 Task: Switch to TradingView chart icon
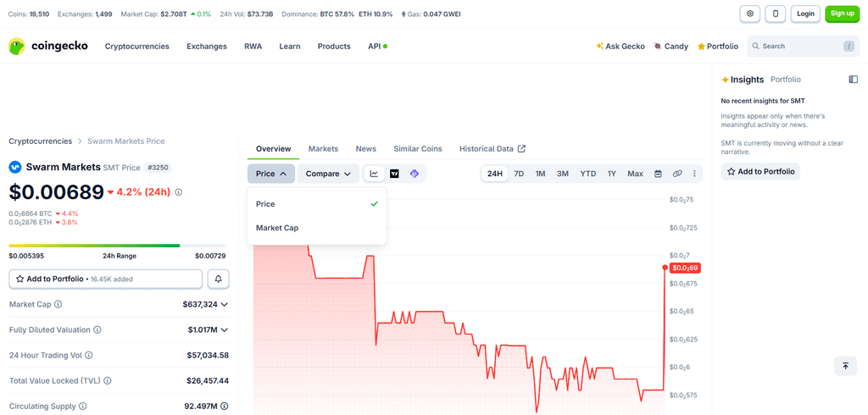tap(394, 174)
